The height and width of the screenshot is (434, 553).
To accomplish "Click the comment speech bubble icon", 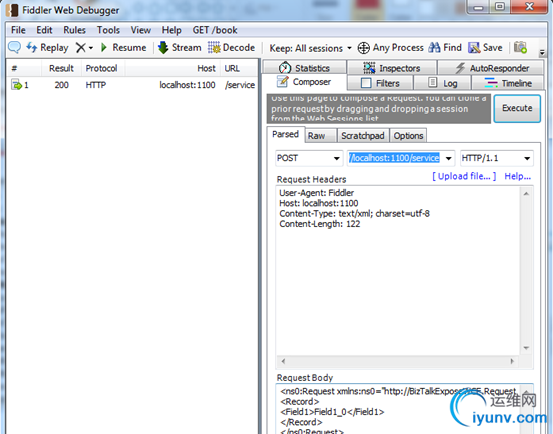I will pos(14,47).
